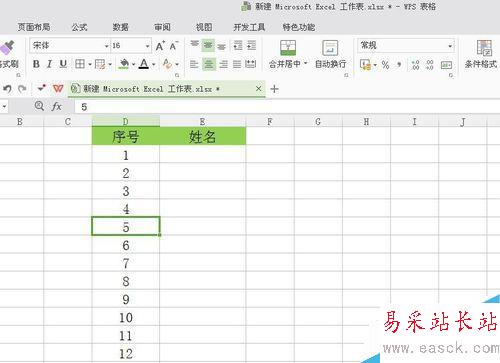Decrease decimal places
500x363 pixels.
point(430,64)
